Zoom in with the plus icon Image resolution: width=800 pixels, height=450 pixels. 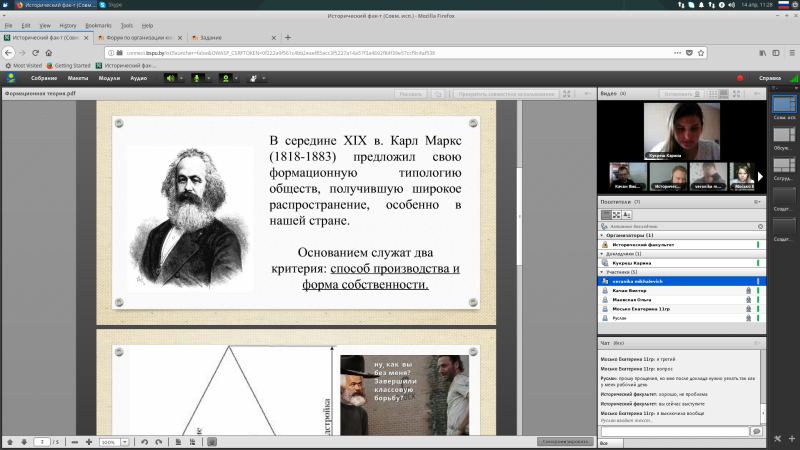[89, 442]
